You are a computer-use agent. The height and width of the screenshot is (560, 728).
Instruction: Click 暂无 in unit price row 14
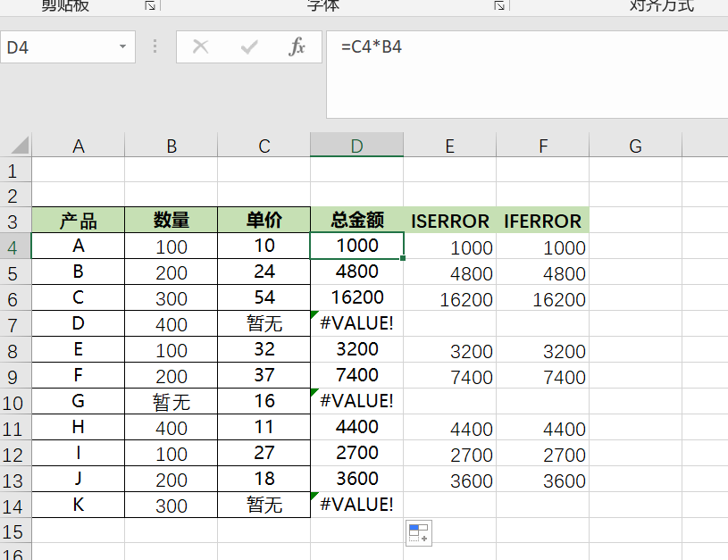point(264,505)
